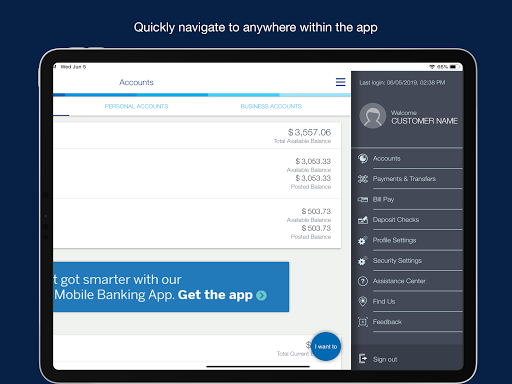This screenshot has height=384, width=512.
Task: Click the Profile Settings gear icon
Action: [x=362, y=240]
